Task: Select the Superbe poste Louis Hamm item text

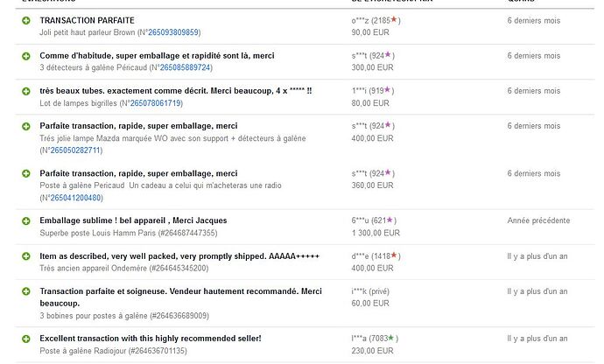Action: [129, 233]
